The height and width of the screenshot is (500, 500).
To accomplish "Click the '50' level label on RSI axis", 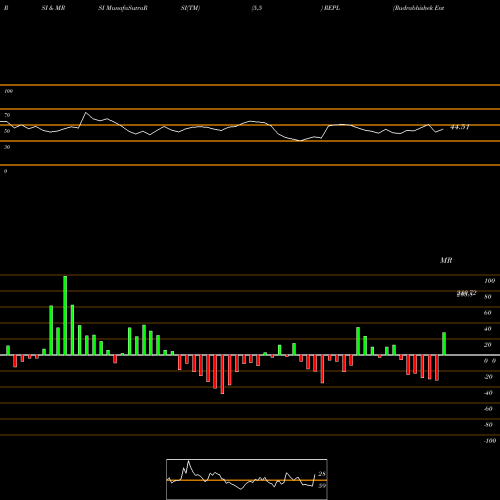I will pos(7,131).
